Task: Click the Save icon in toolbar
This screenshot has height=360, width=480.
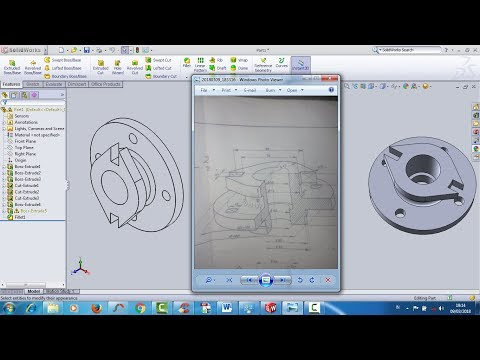Action: click(x=87, y=50)
